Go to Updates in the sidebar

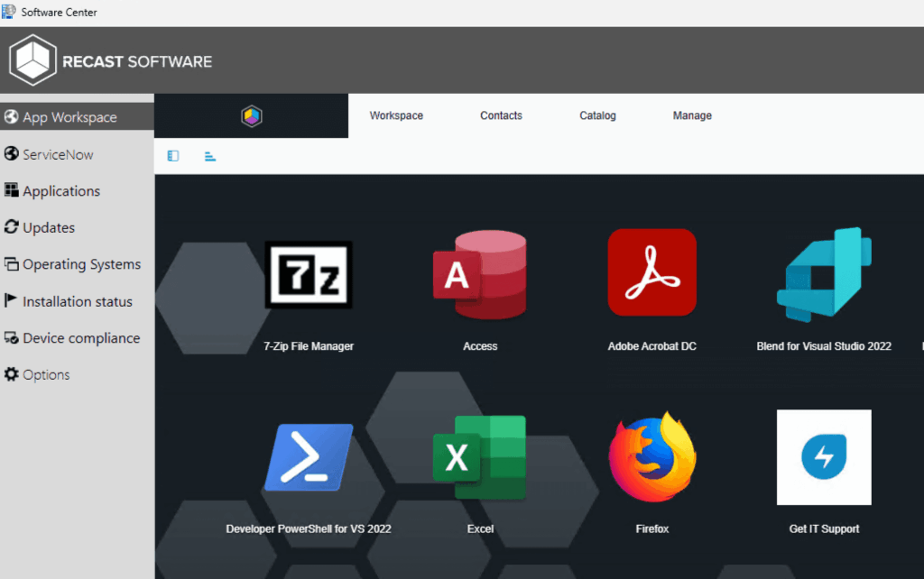[x=49, y=228]
